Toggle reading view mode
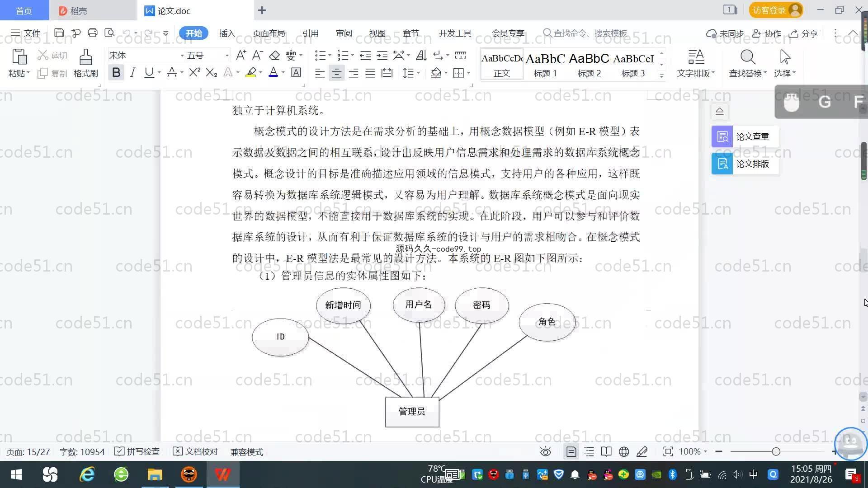This screenshot has width=868, height=488. coord(606,451)
